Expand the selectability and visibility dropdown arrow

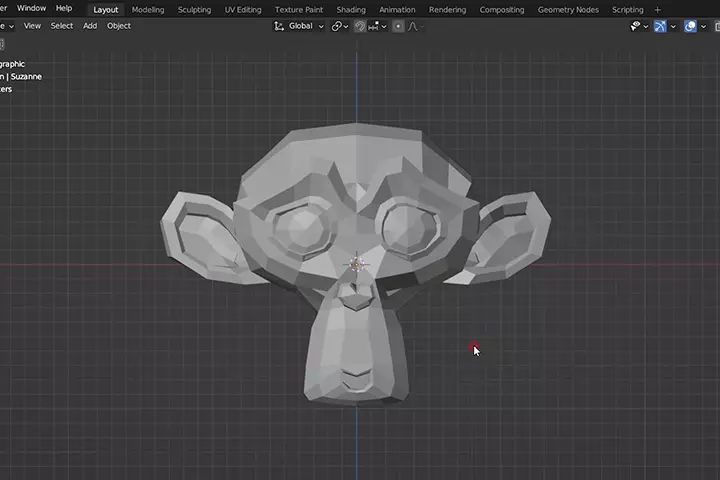[x=646, y=27]
